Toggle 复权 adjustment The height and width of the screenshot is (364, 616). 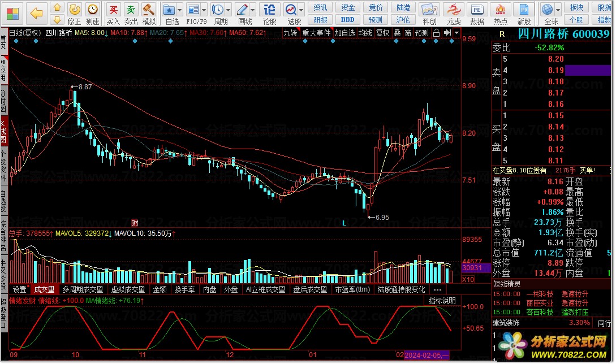(x=382, y=33)
